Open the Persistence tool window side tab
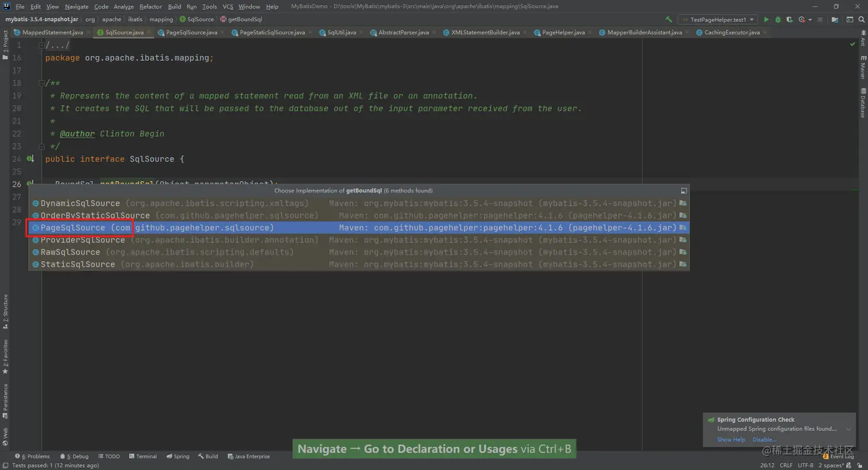The width and height of the screenshot is (868, 470). pos(5,401)
